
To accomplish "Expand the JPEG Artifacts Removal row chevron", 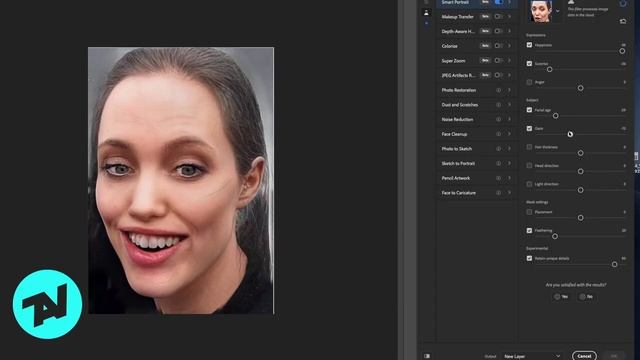I will 509,75.
